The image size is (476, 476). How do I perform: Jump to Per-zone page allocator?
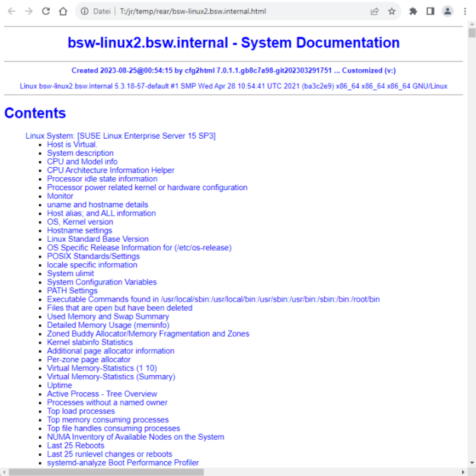(x=89, y=359)
